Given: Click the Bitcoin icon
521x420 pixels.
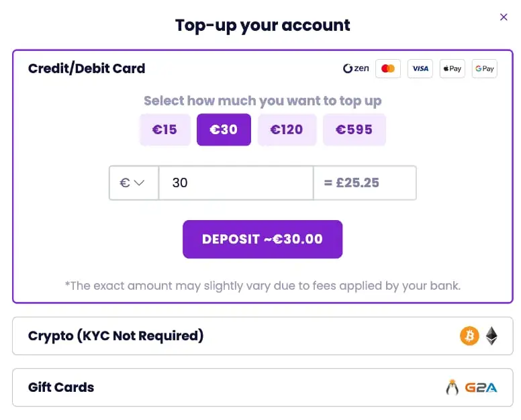Looking at the screenshot, I should point(469,336).
